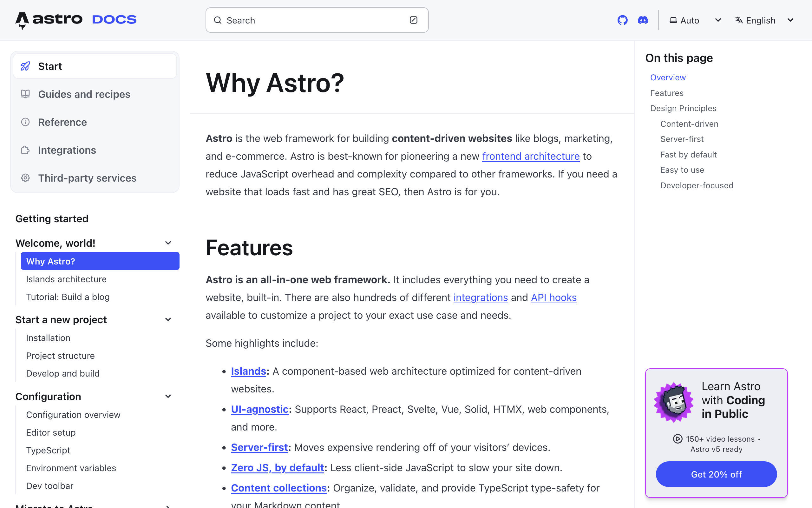The image size is (812, 508).
Task: Open the TypeScript page
Action: pyautogui.click(x=48, y=450)
